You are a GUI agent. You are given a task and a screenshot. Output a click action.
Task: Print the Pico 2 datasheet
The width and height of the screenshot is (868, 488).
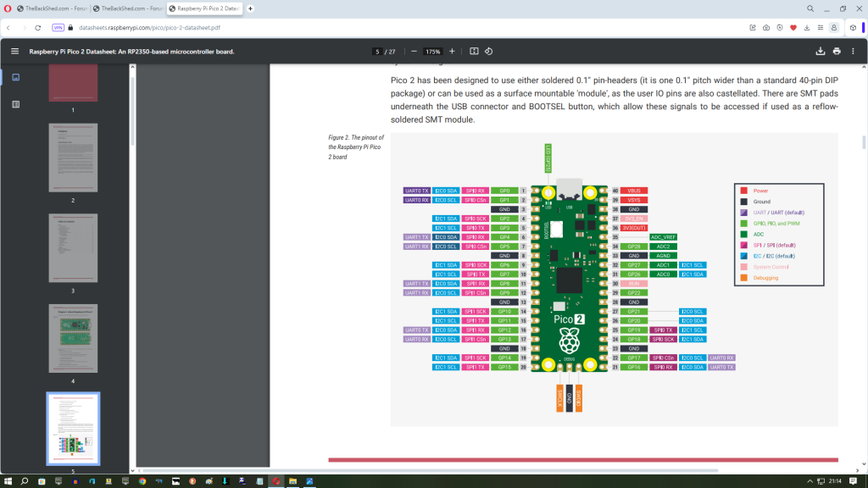(x=837, y=51)
